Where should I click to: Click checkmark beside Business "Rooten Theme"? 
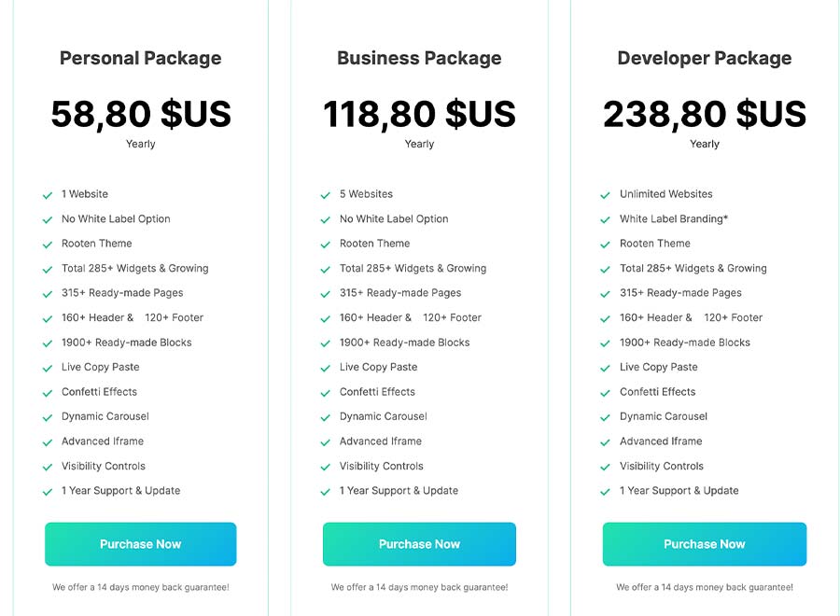click(x=325, y=245)
